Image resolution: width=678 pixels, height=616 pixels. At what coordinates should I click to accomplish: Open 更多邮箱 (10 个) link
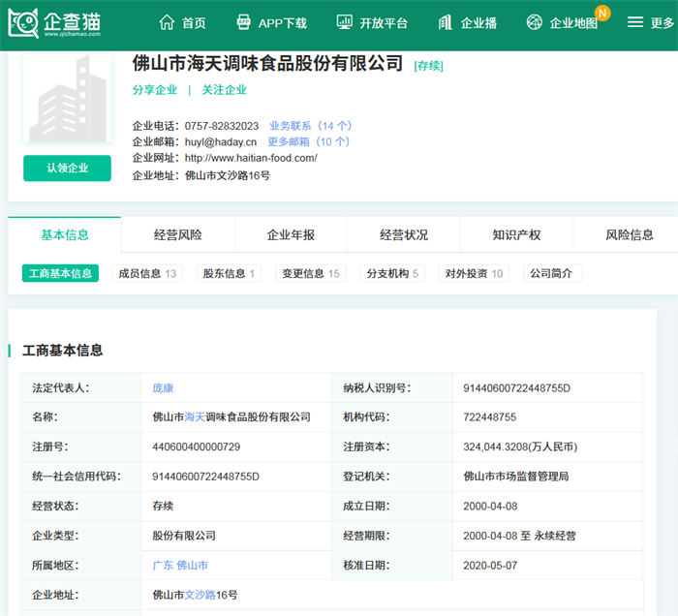309,141
